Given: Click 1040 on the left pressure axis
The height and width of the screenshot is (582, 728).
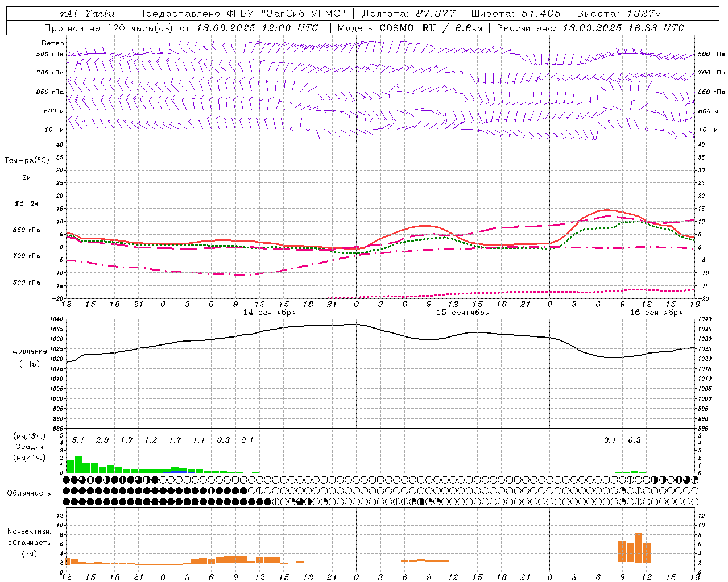Looking at the screenshot, I should tap(56, 319).
